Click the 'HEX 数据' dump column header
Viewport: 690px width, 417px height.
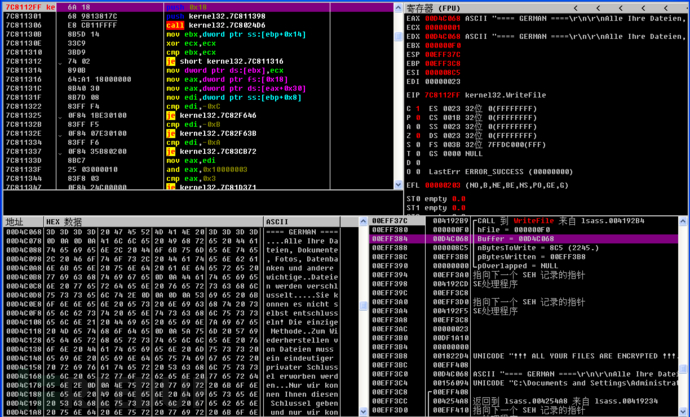tap(153, 222)
